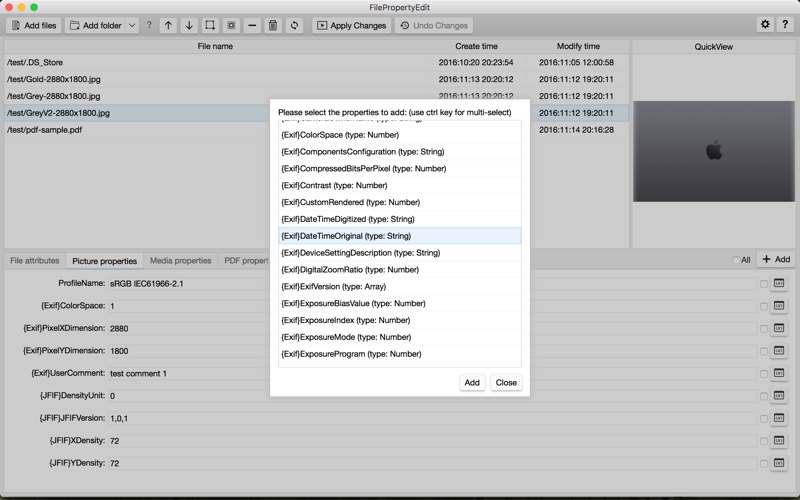
Task: Open settings via the gear icon
Action: coord(765,24)
